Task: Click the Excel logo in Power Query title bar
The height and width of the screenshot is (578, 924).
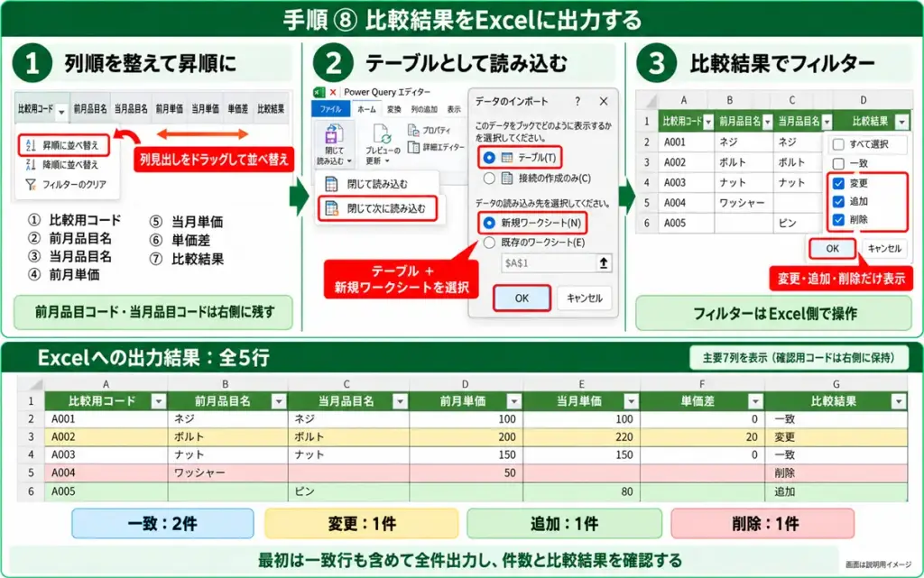Action: click(319, 92)
